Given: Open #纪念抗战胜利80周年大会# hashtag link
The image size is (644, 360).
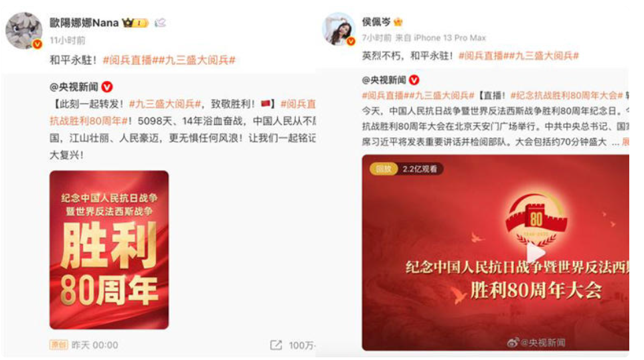Looking at the screenshot, I should coord(566,96).
